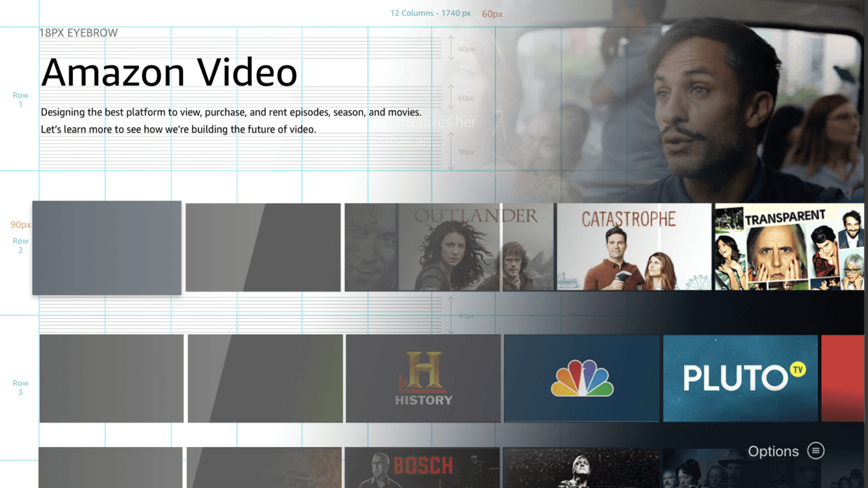Select the red partially visible tile in Row 3
The width and height of the screenshot is (868, 488).
point(843,378)
